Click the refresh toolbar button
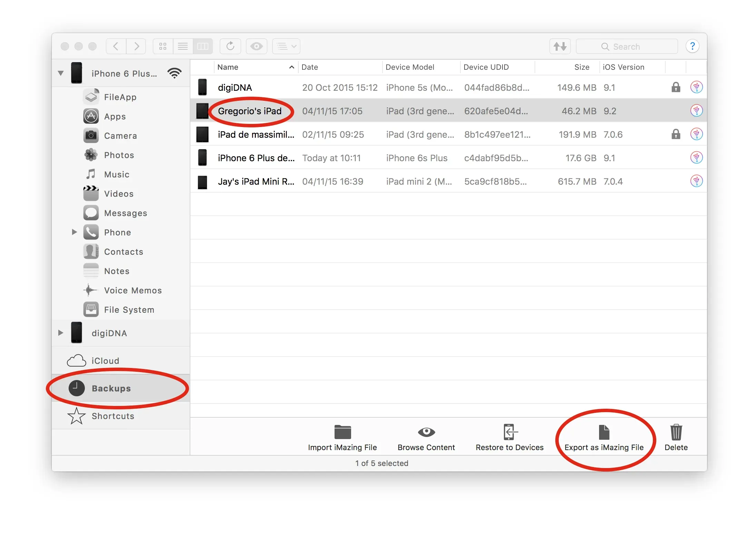Image resolution: width=756 pixels, height=544 pixels. click(230, 46)
